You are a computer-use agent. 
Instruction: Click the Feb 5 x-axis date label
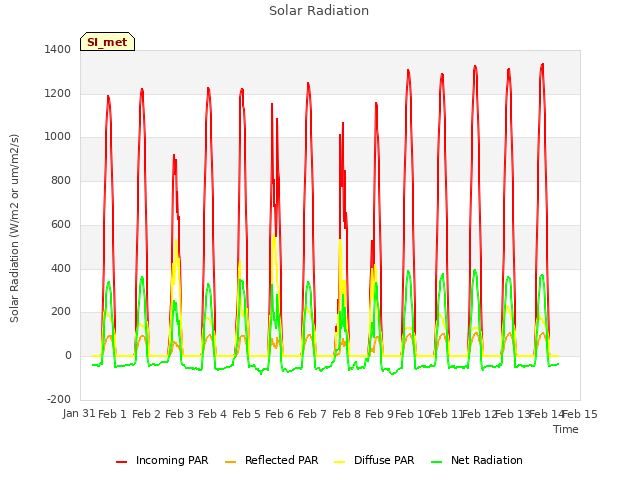(246, 414)
